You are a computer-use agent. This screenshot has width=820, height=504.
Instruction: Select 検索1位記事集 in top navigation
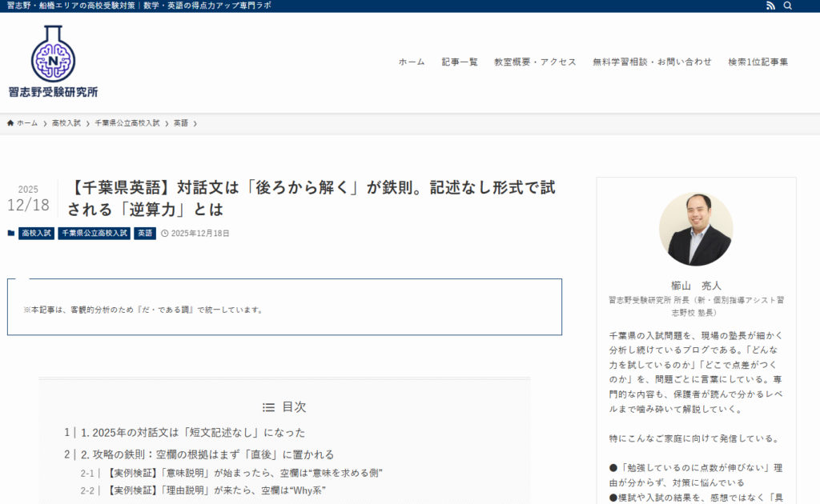758,62
